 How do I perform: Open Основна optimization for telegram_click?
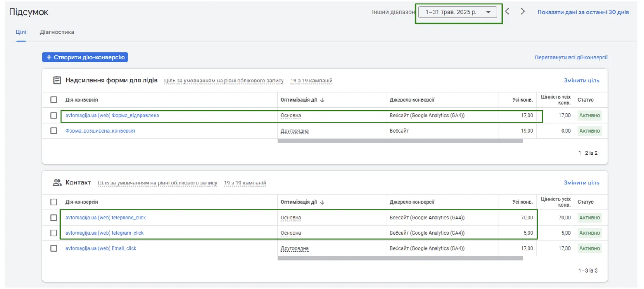click(291, 233)
